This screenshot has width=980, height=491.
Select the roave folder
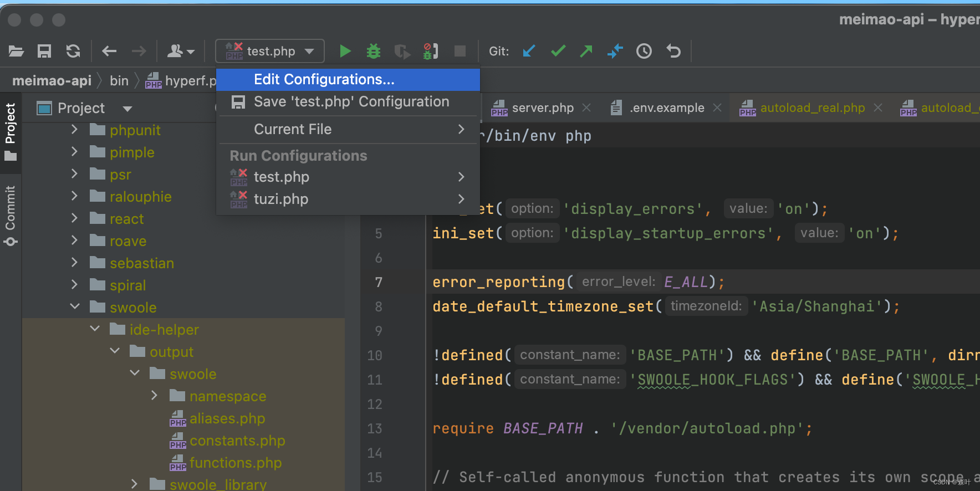tap(128, 241)
